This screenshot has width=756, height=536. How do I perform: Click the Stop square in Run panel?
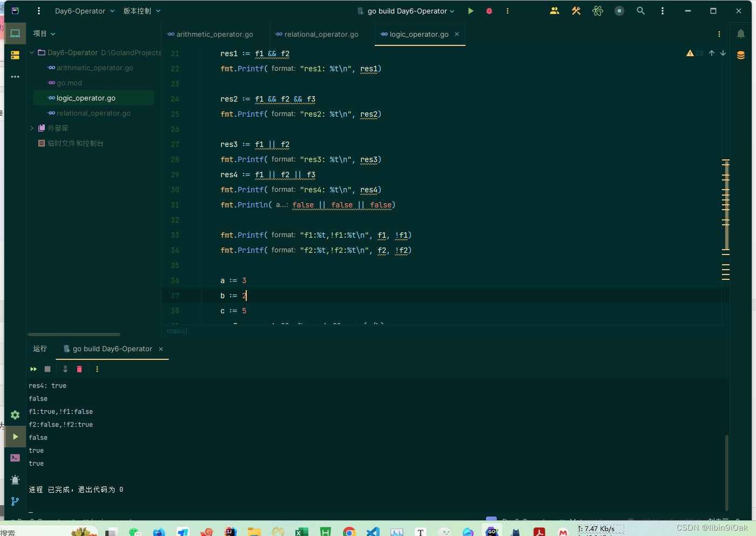tap(48, 369)
